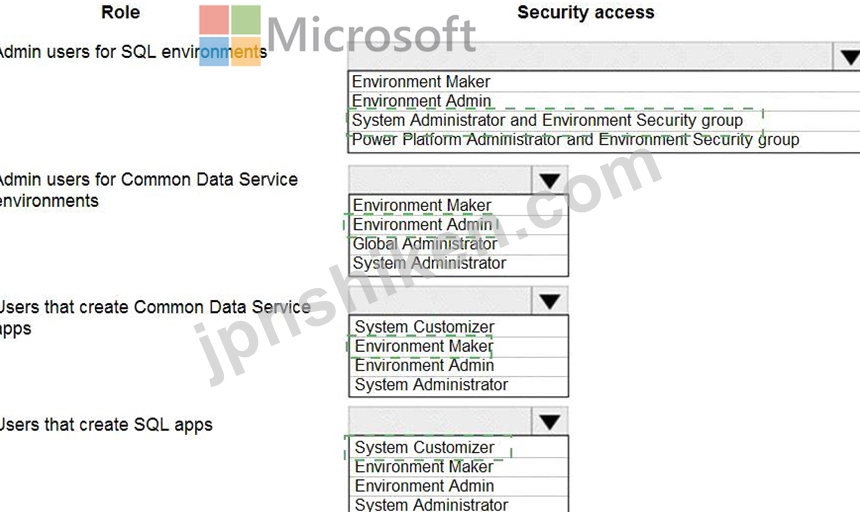Click the Microsoft logo icon
This screenshot has height=512, width=860.
(230, 36)
